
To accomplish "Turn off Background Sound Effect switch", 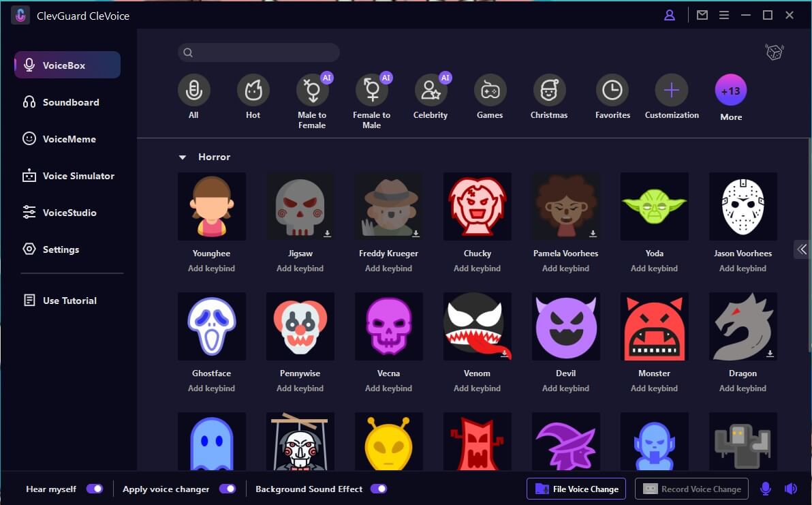I will (x=379, y=489).
